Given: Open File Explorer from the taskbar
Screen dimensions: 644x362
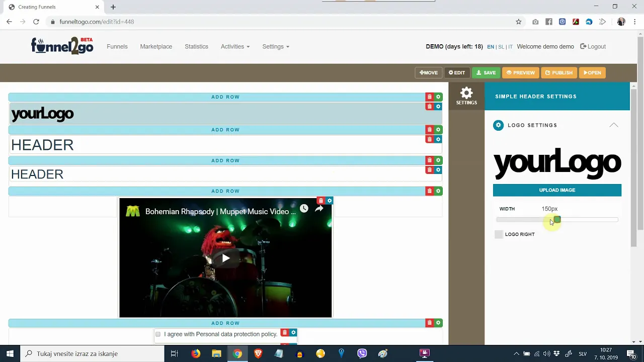Looking at the screenshot, I should pyautogui.click(x=217, y=353).
